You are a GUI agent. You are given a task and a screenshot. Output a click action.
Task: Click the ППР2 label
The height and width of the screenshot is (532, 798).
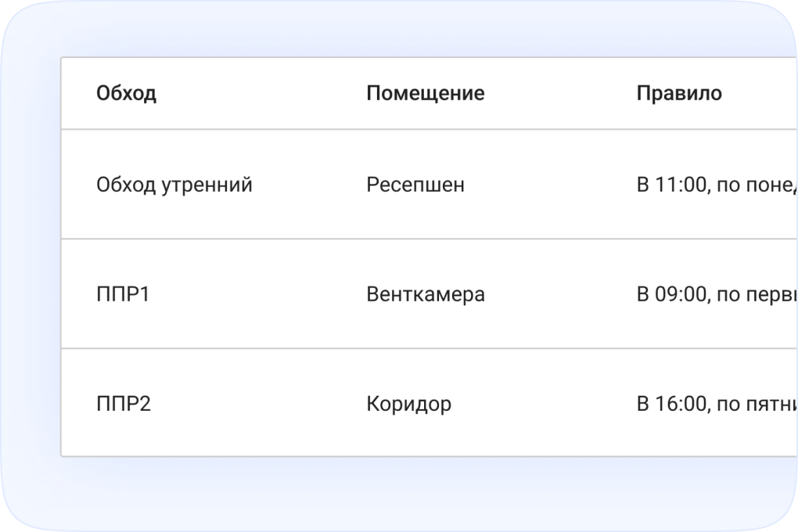(123, 404)
